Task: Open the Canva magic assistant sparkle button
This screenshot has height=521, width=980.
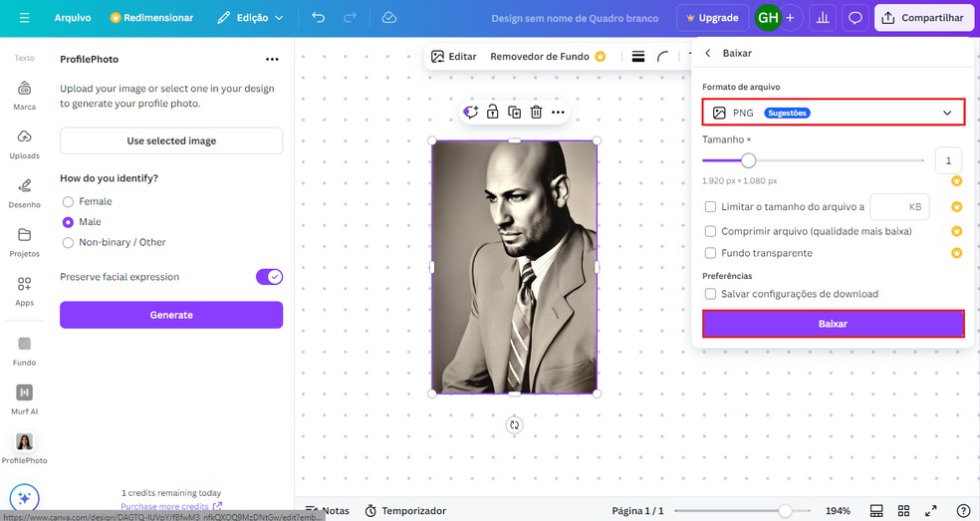Action: 24,498
